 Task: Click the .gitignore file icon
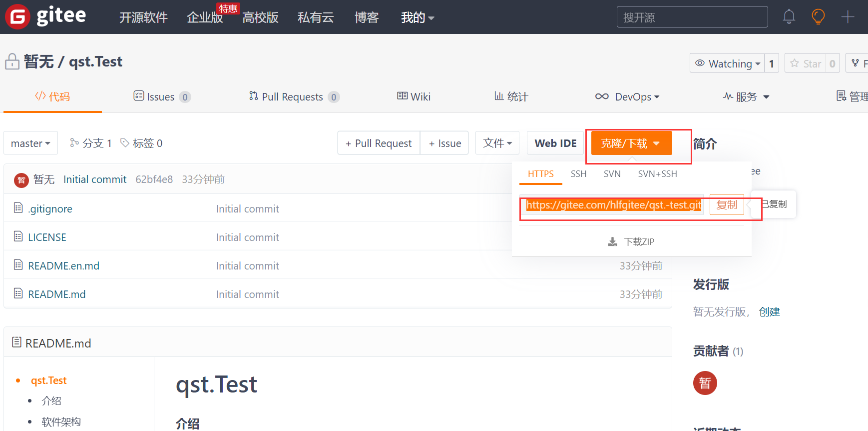[x=18, y=207]
